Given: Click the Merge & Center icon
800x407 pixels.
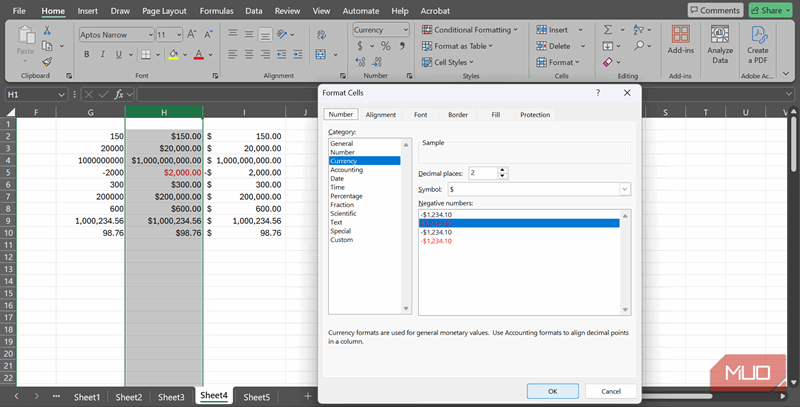Looking at the screenshot, I should click(x=321, y=54).
